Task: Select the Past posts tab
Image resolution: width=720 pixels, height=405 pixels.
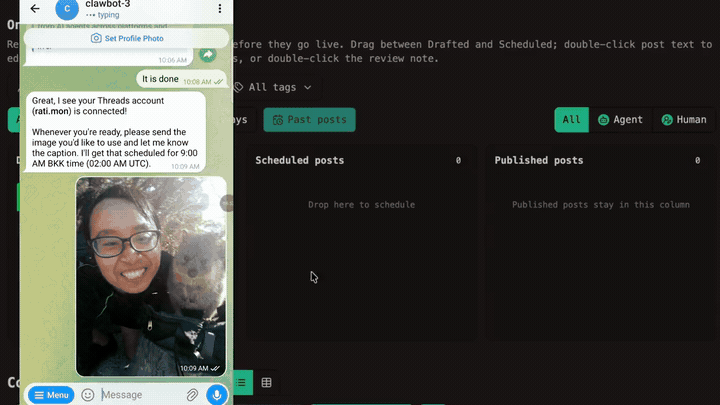Action: pyautogui.click(x=309, y=120)
